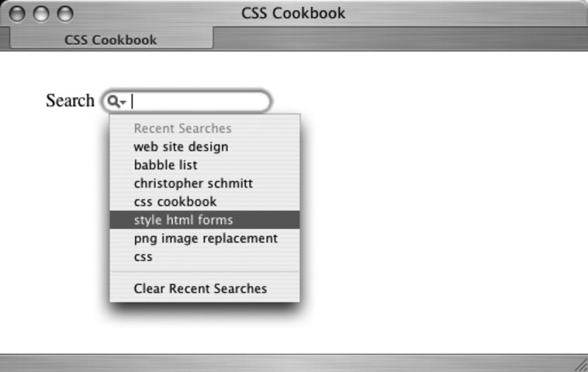This screenshot has width=588, height=372.
Task: Clear Recent Searches
Action: tap(200, 289)
